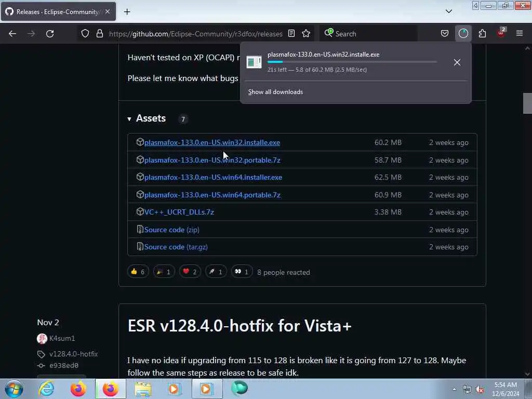Open the extensions puzzle icon
532x399 pixels.
coord(482,34)
